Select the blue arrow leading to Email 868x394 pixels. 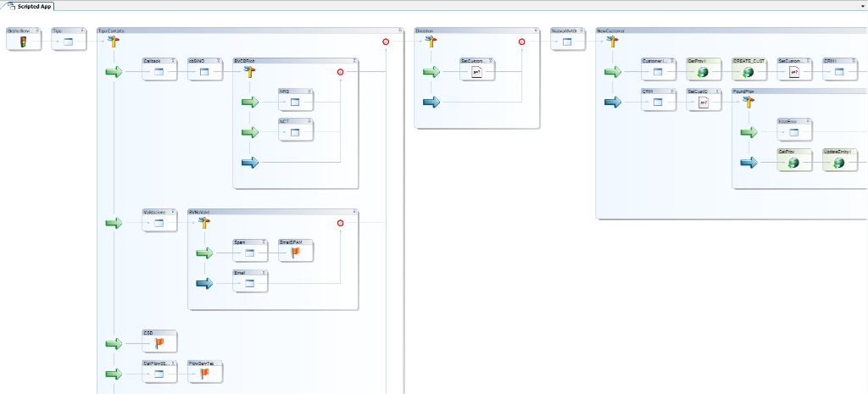204,283
